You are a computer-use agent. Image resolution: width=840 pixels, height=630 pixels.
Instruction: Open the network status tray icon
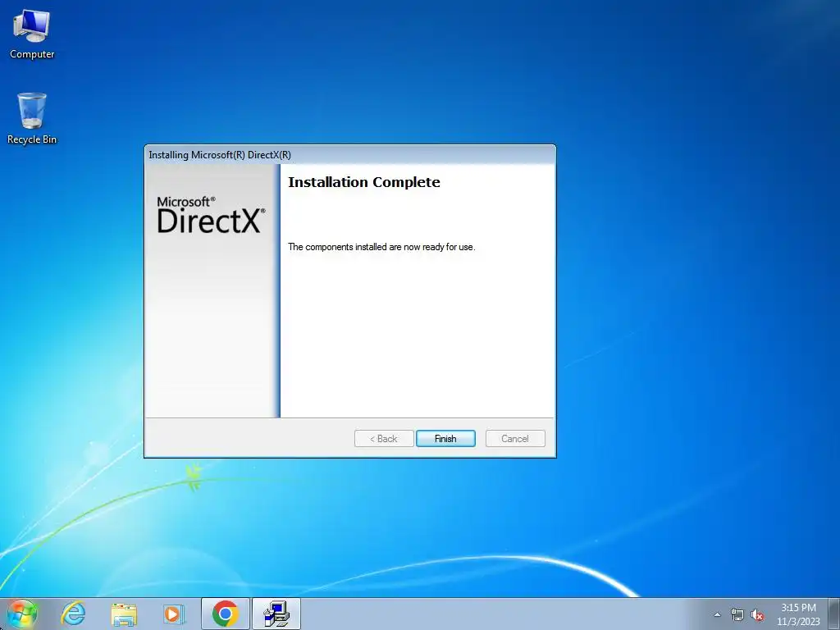pos(737,614)
